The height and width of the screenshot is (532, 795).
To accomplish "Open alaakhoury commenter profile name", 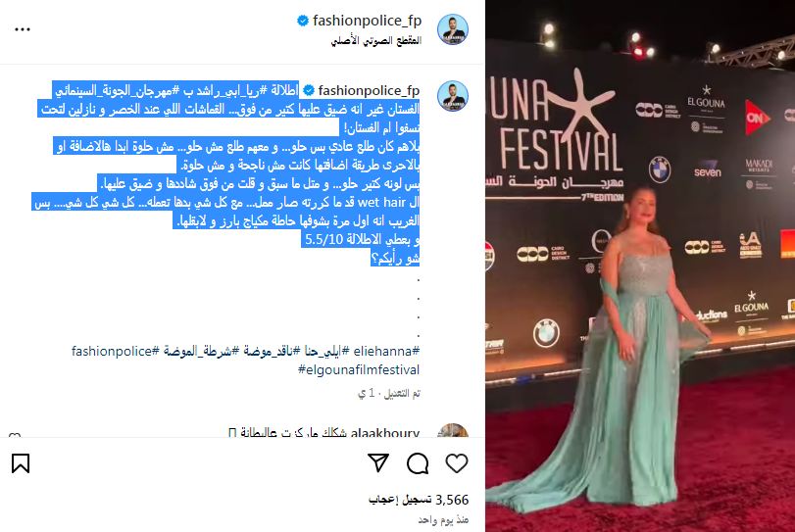I will [385, 432].
